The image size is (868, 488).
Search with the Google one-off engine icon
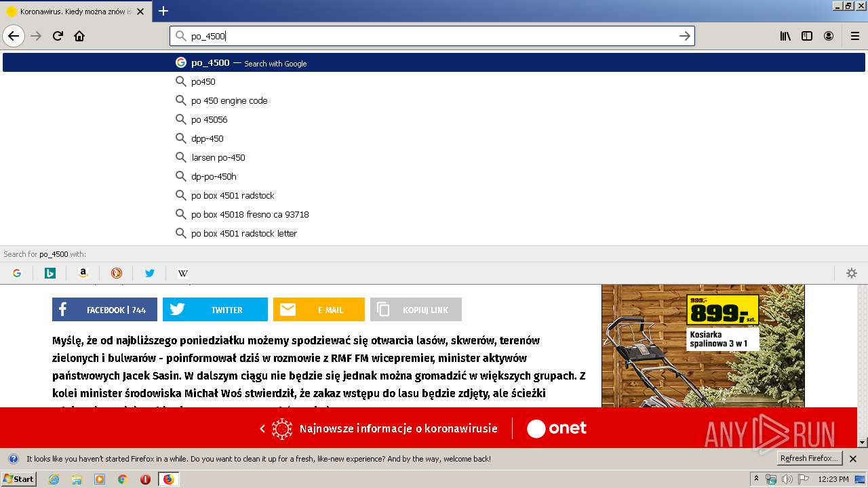[x=17, y=273]
